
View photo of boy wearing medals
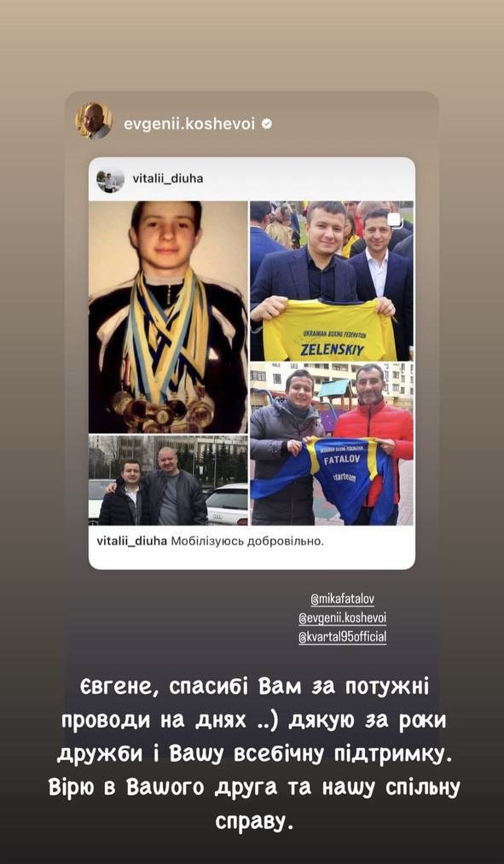[168, 316]
